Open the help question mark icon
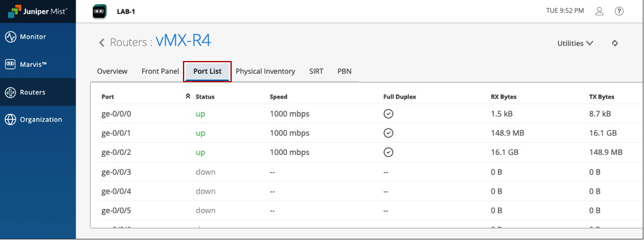The height and width of the screenshot is (240, 644). tap(619, 11)
